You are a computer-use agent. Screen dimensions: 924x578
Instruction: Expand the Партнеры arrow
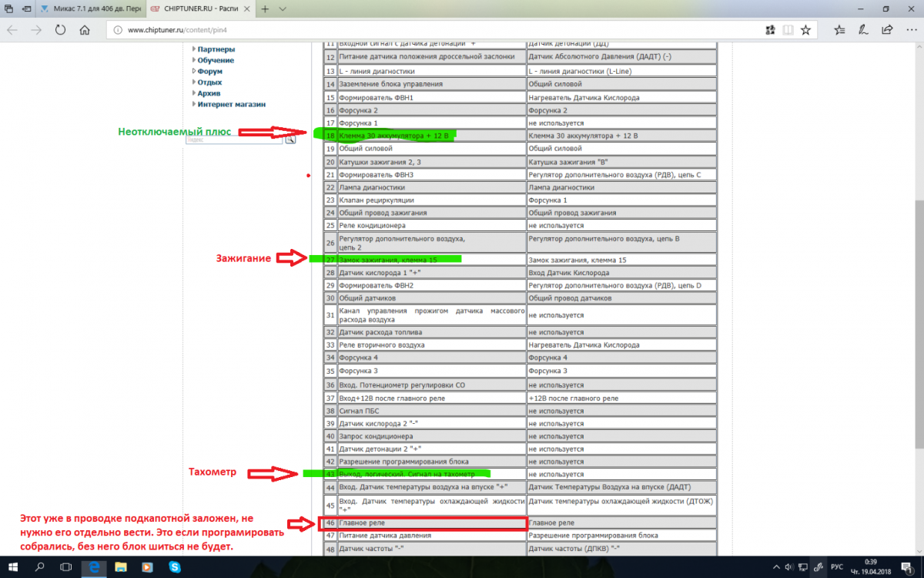[192, 49]
